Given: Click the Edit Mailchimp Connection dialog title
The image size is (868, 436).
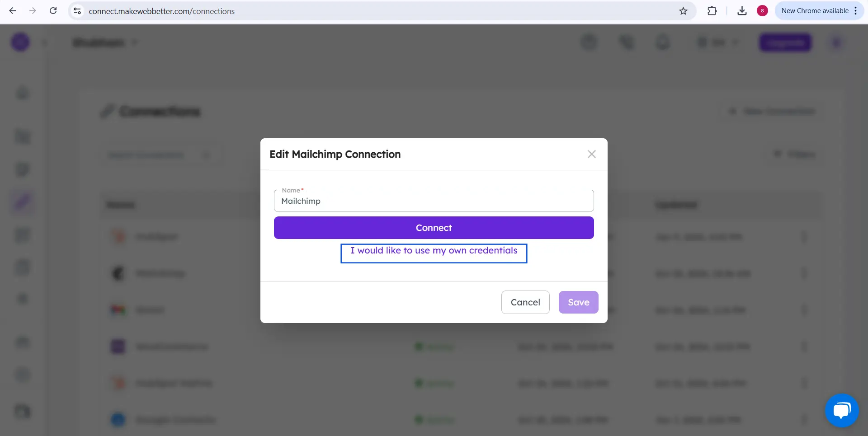Looking at the screenshot, I should click(x=335, y=155).
